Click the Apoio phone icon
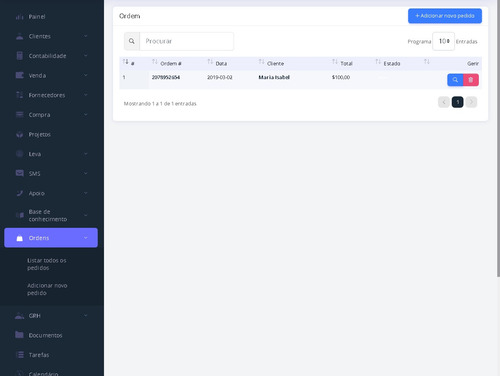This screenshot has width=500, height=376. pos(20,193)
